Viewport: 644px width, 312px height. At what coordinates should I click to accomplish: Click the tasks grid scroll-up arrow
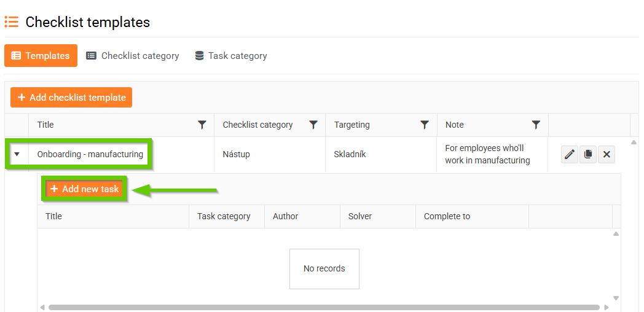coord(616,234)
